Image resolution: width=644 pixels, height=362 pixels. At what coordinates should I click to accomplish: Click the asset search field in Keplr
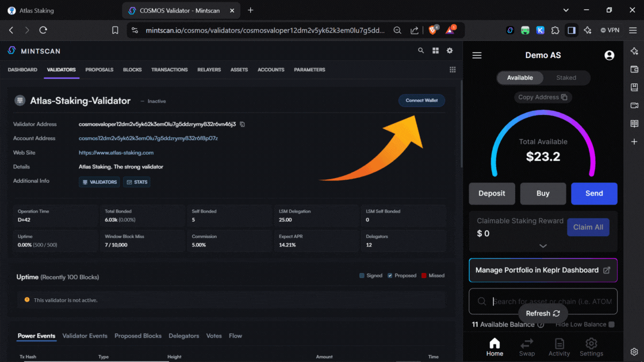click(x=551, y=301)
